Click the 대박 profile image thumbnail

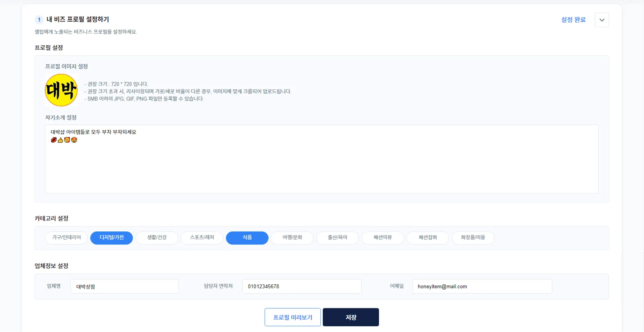pyautogui.click(x=61, y=90)
